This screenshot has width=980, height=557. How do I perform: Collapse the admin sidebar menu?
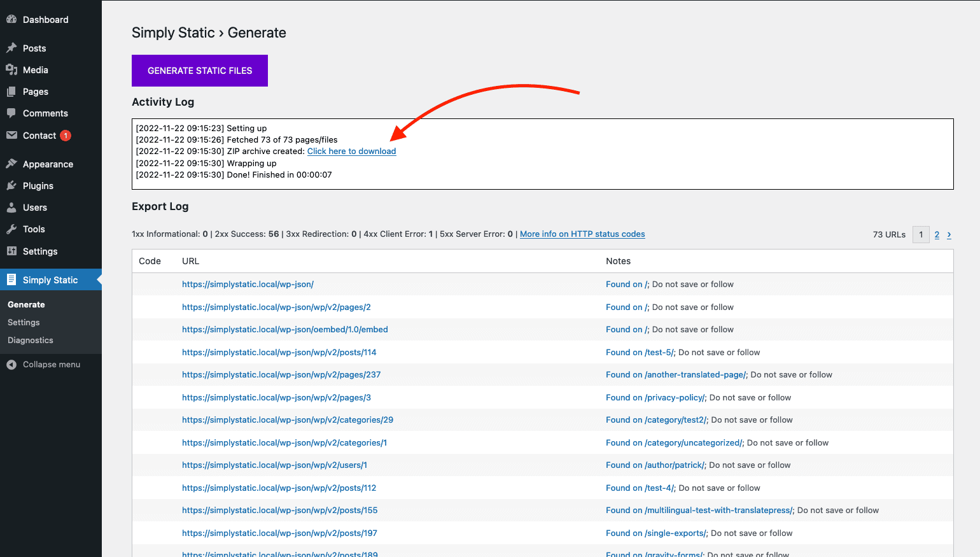click(x=51, y=365)
